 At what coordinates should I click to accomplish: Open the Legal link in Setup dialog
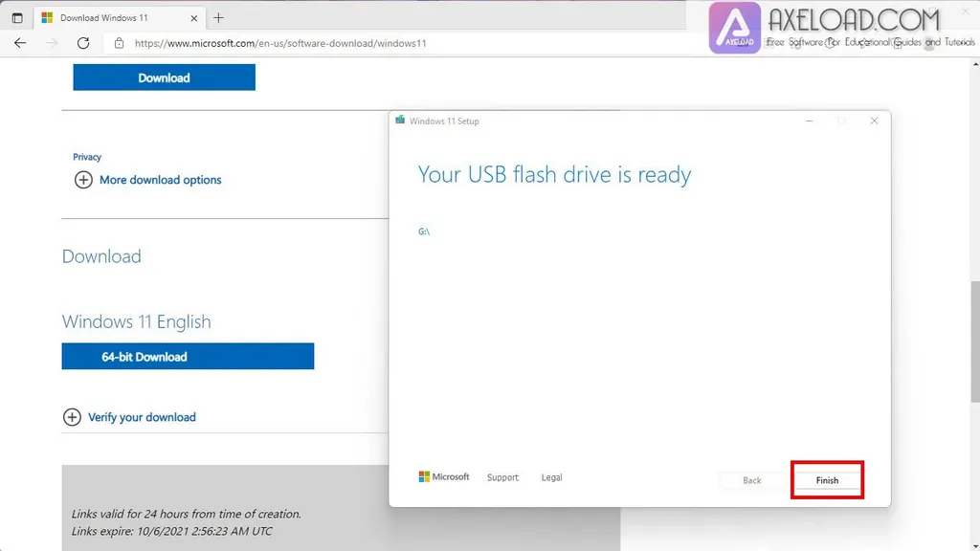point(551,477)
